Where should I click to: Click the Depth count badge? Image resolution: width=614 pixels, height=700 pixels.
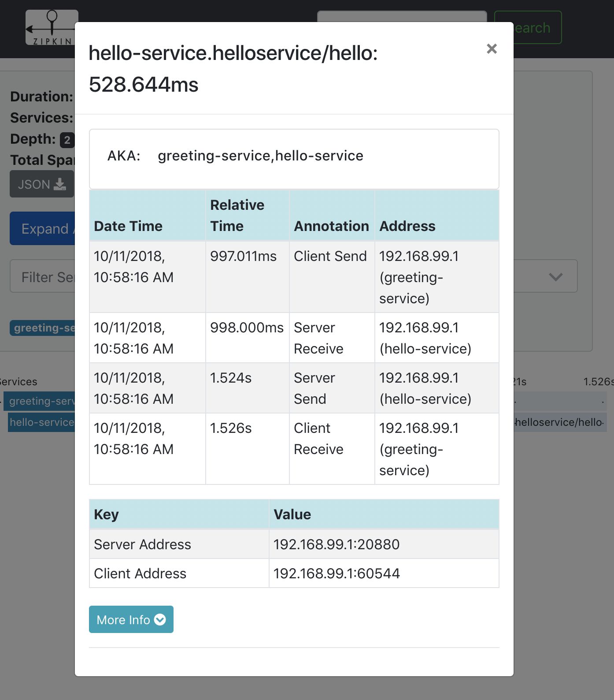click(67, 140)
